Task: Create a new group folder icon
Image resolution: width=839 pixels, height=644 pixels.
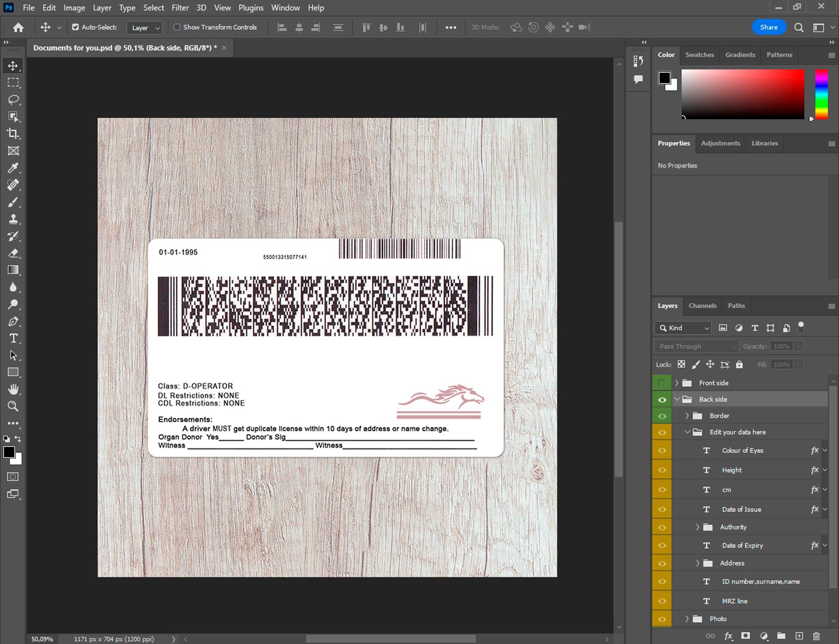Action: (781, 636)
